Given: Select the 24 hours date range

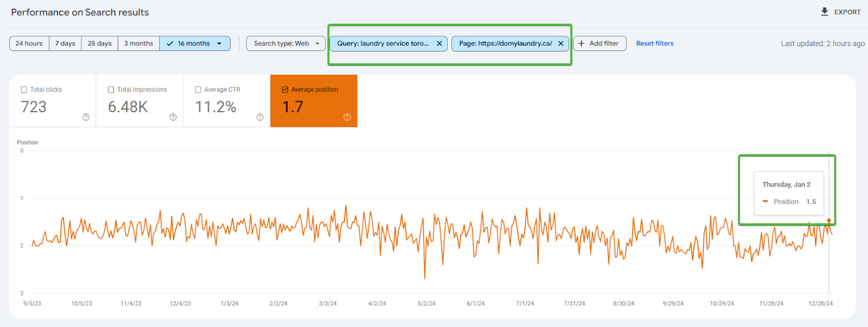Looking at the screenshot, I should coord(29,43).
